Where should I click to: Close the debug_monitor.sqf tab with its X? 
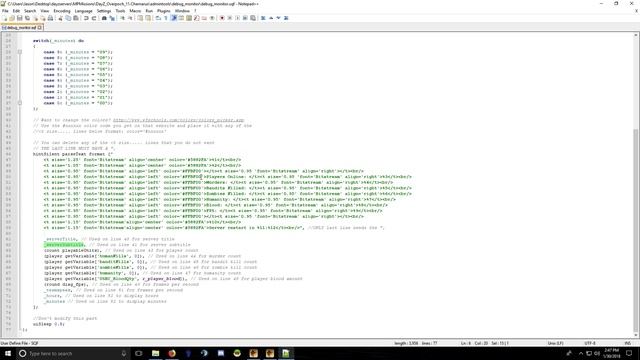coord(40,27)
